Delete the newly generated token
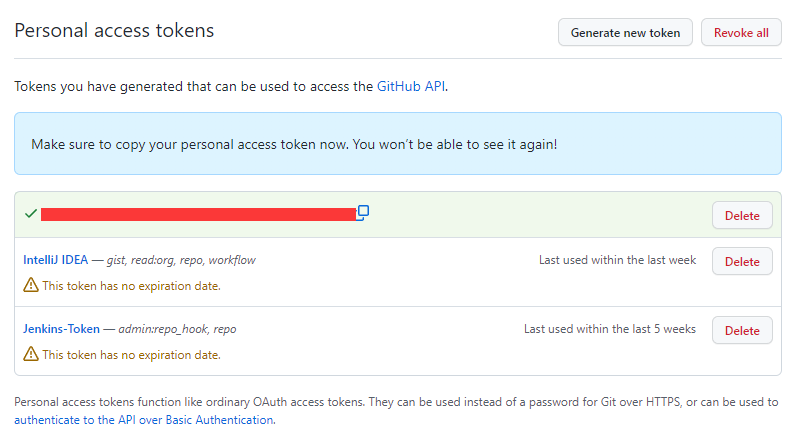803x437 pixels. click(742, 215)
